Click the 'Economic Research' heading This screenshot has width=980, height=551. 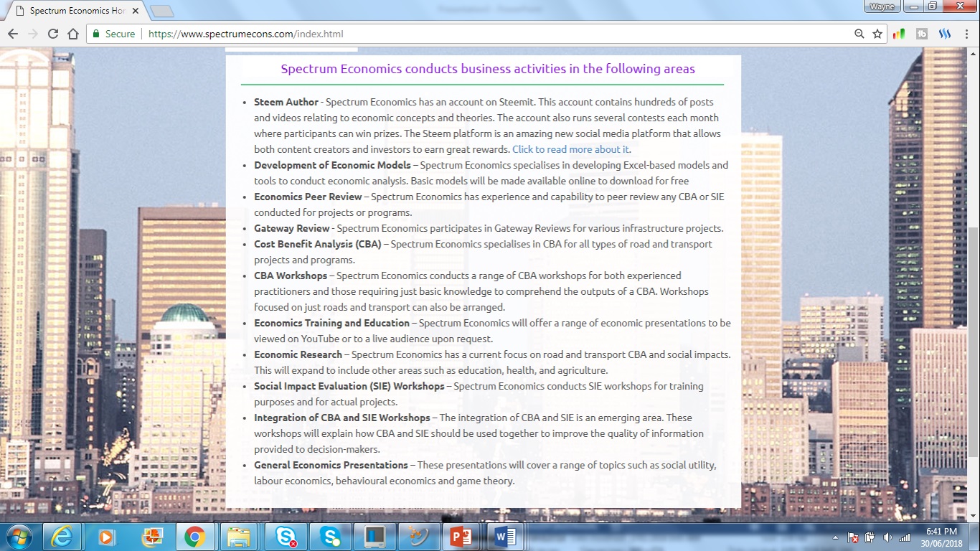298,354
